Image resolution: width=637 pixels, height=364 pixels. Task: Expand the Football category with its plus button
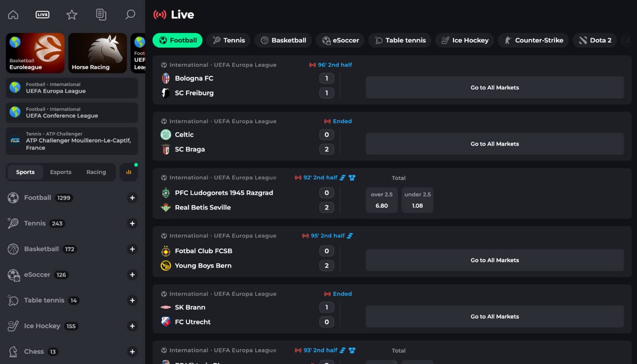(x=132, y=198)
